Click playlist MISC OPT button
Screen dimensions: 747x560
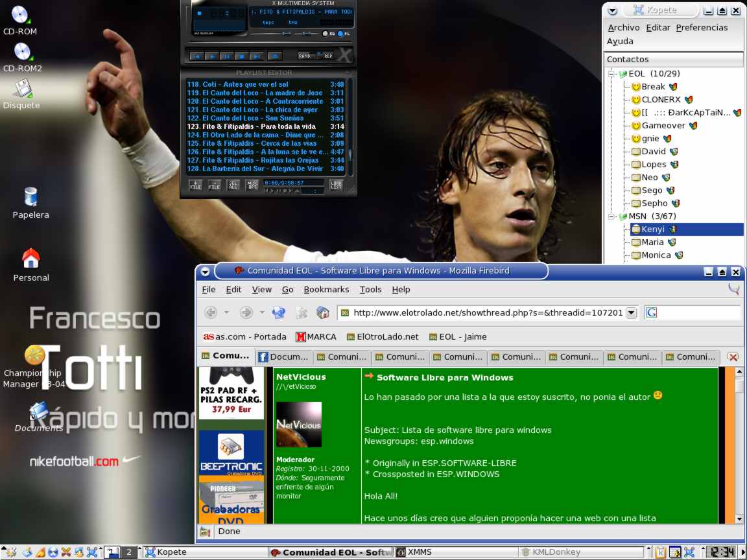[x=252, y=185]
